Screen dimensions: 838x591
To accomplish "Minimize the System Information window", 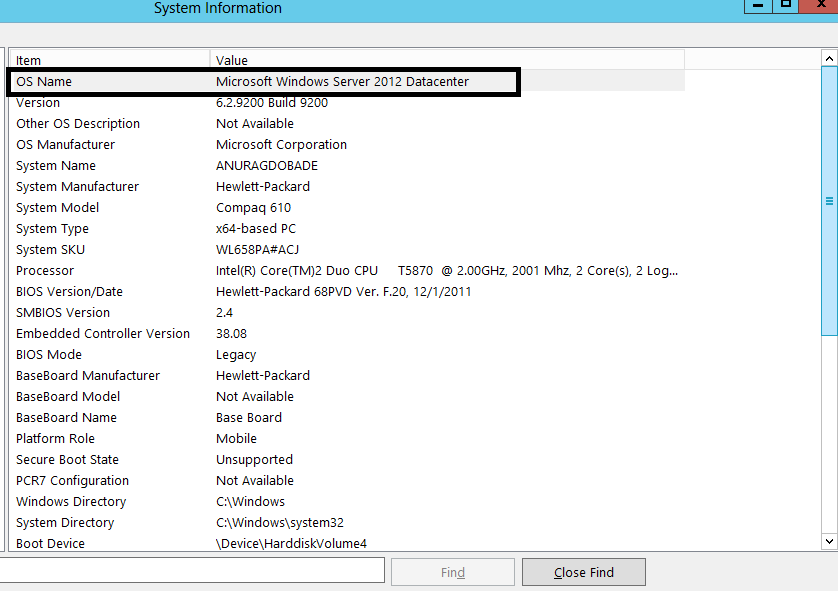I will [758, 5].
